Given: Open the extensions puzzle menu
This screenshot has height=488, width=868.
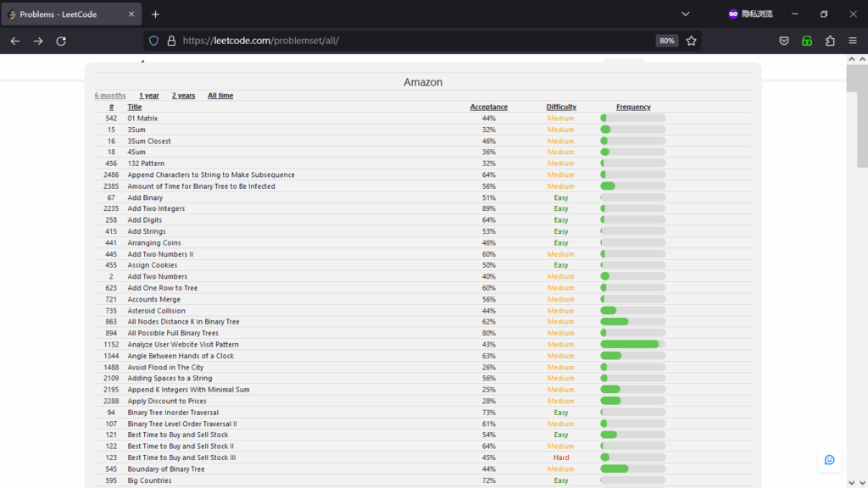Looking at the screenshot, I should coord(830,41).
